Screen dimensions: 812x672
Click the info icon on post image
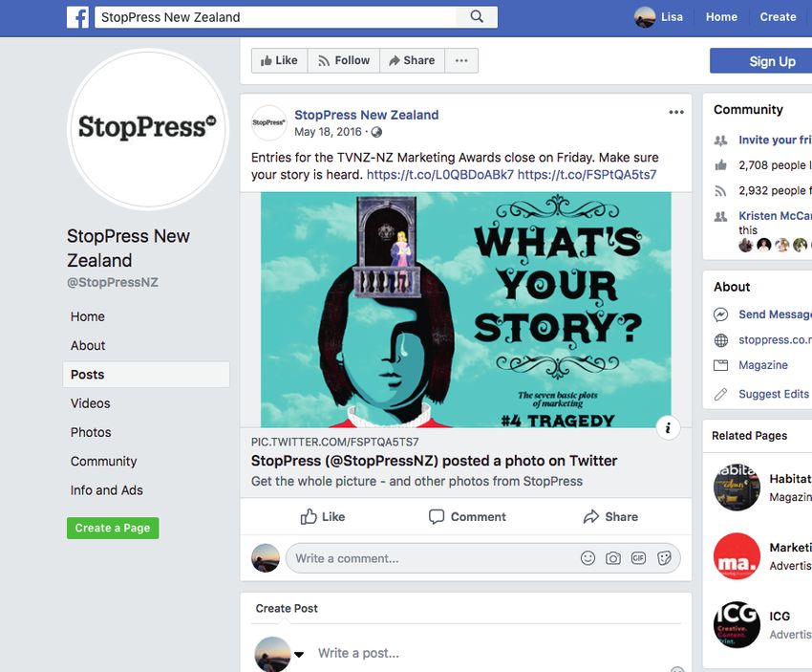[668, 428]
